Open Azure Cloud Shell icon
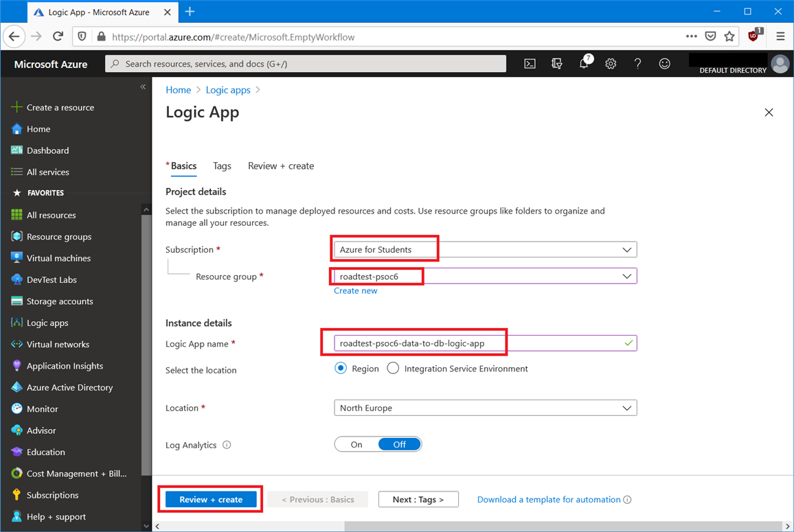This screenshot has width=794, height=532. click(x=530, y=64)
